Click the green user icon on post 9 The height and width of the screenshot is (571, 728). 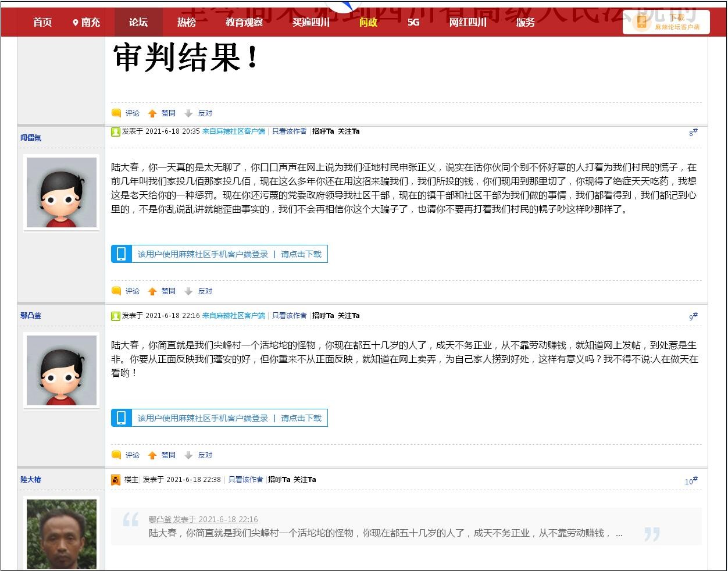pos(116,316)
